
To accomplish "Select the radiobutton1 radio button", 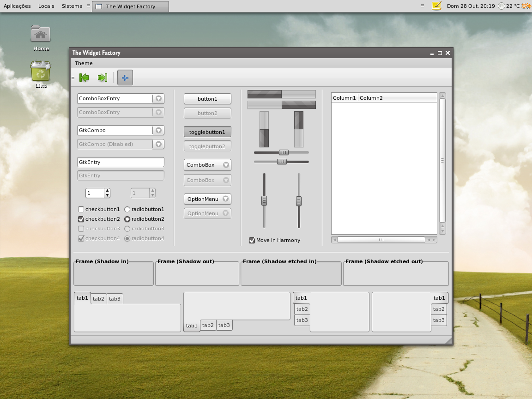I will point(127,209).
